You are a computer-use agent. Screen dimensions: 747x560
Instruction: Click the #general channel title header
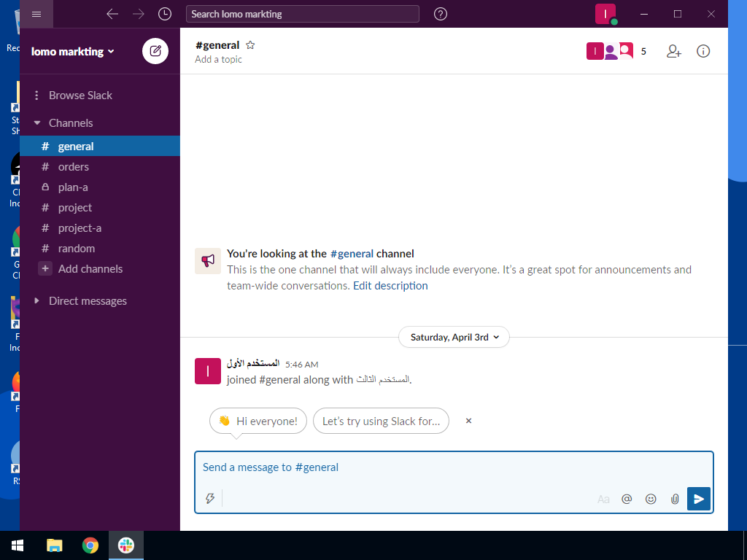click(217, 45)
